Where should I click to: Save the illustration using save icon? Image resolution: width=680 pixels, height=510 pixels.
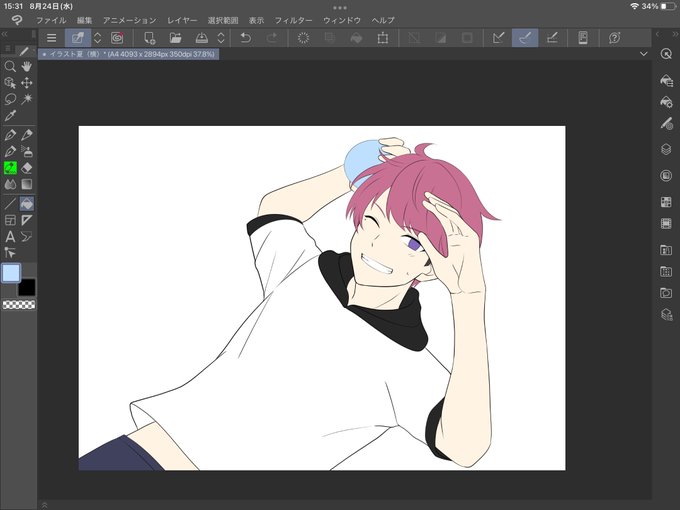[202, 38]
